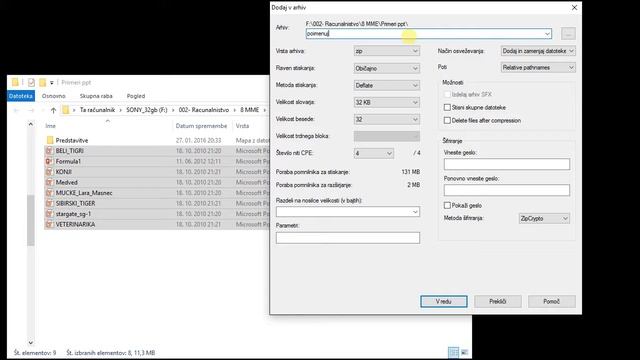The image size is (640, 360).
Task: Click the navigation pane scroll down arrow
Action: pyautogui.click(x=31, y=342)
